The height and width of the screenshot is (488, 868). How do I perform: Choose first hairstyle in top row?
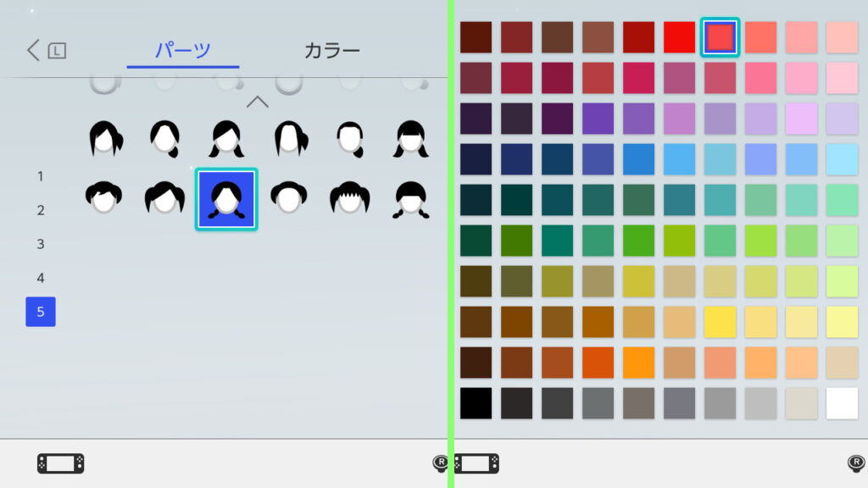105,138
